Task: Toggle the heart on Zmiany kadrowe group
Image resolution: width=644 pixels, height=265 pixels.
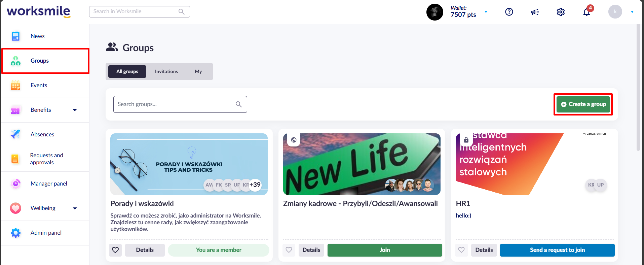Action: (289, 250)
